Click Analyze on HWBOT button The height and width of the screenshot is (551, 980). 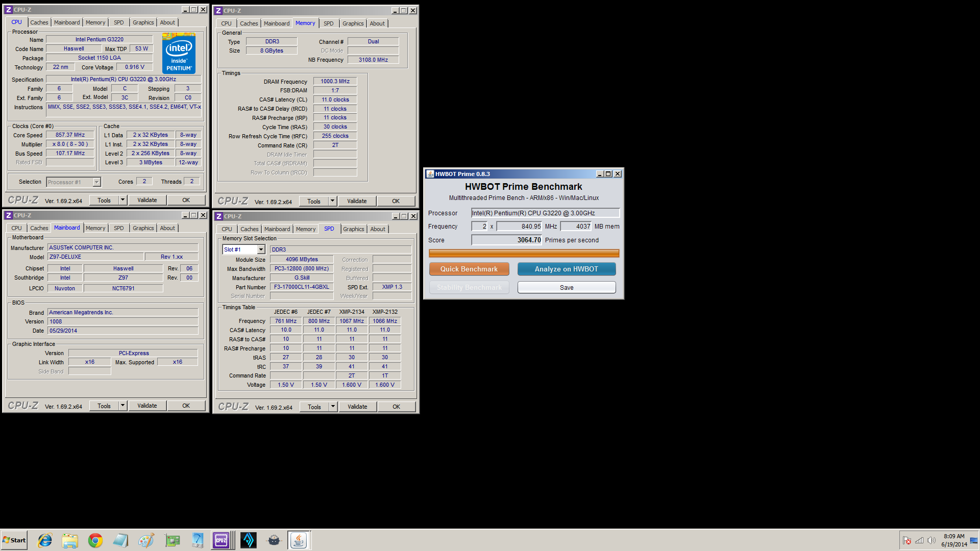(567, 269)
